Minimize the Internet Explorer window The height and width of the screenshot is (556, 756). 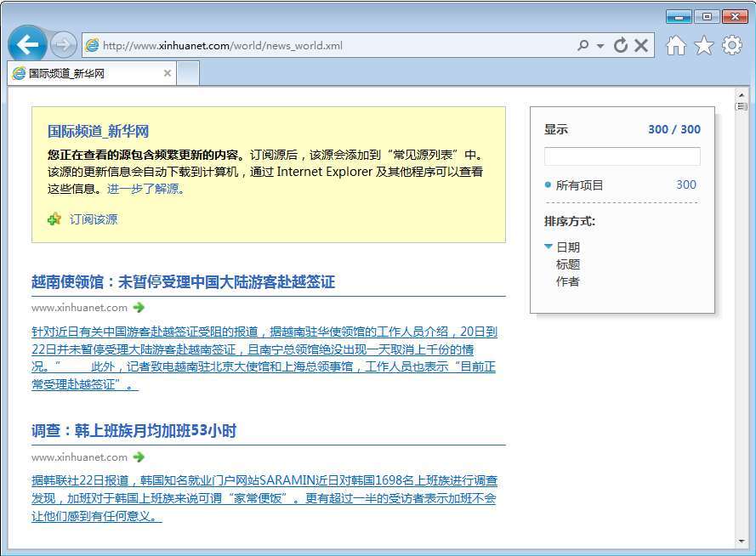click(679, 17)
